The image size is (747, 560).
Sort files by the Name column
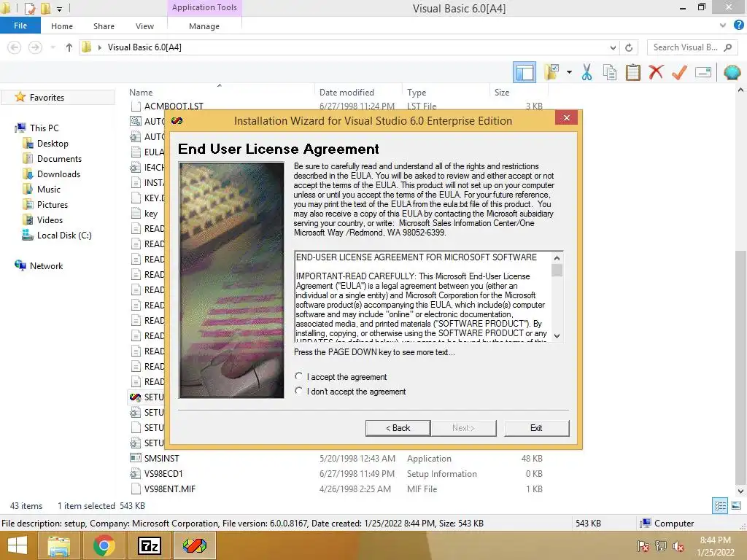tap(141, 93)
